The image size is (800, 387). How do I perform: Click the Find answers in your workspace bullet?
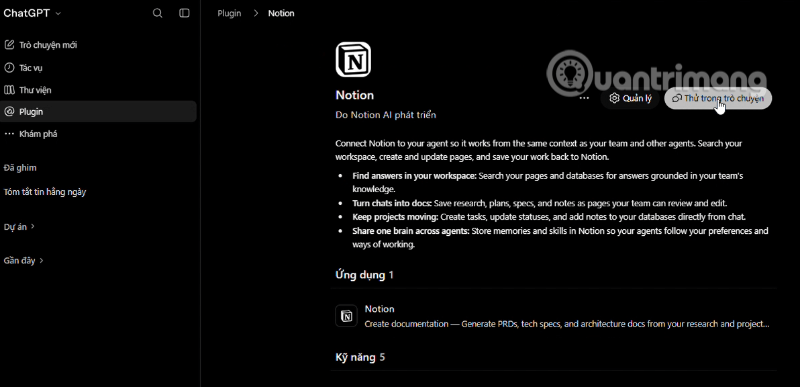547,182
